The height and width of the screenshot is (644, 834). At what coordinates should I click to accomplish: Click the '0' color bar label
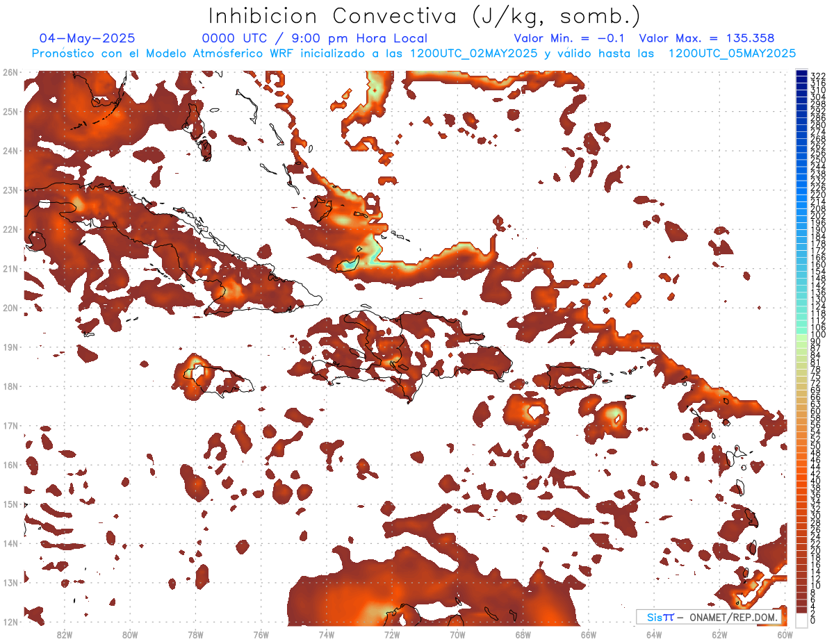[813, 620]
